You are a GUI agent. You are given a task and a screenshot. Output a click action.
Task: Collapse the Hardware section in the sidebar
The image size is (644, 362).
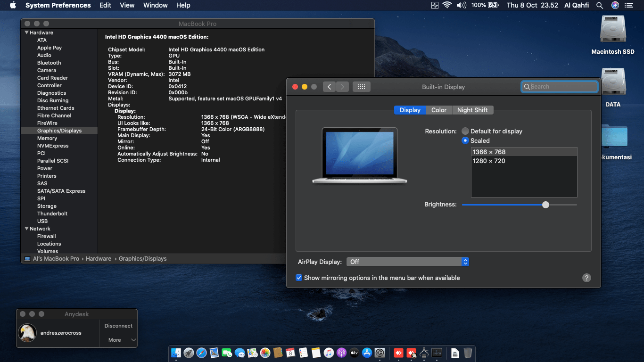click(x=27, y=33)
